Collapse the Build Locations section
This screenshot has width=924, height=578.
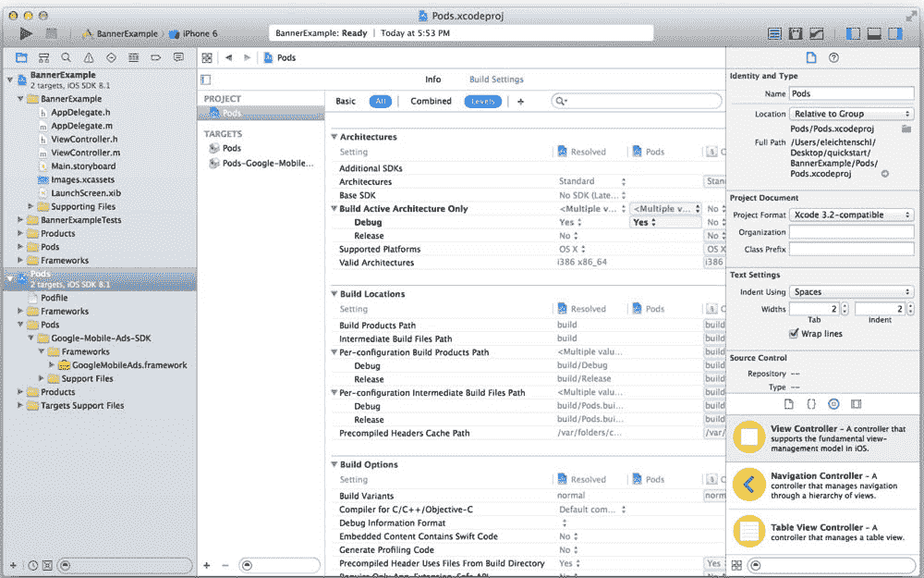click(334, 294)
